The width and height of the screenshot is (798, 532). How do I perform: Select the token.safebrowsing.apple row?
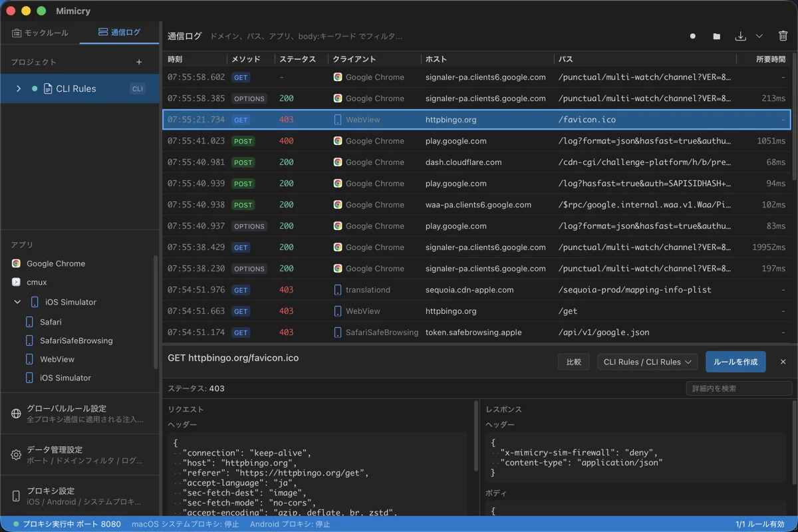tap(477, 332)
